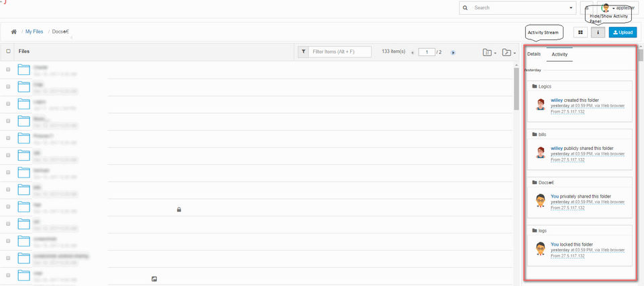
Task: Select the Activity tab
Action: pyautogui.click(x=559, y=54)
